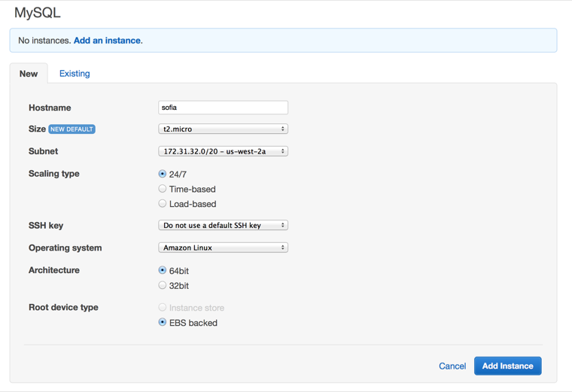The width and height of the screenshot is (572, 392).
Task: Select the 24/7 scaling type radio button
Action: point(163,174)
